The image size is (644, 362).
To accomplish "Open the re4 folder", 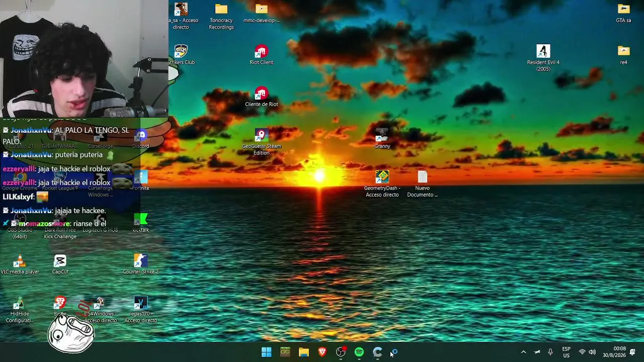I will (x=623, y=55).
